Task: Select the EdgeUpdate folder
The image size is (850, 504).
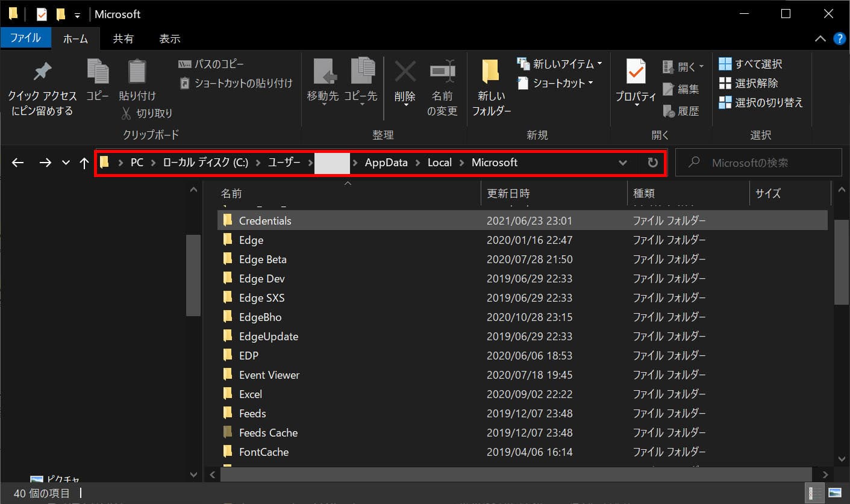Action: pyautogui.click(x=522, y=336)
